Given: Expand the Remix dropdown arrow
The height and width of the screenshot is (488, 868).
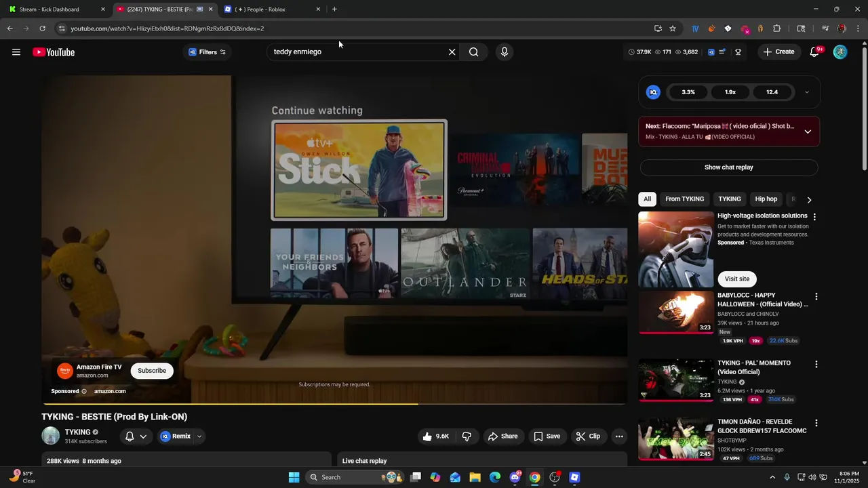Looking at the screenshot, I should coord(199,436).
